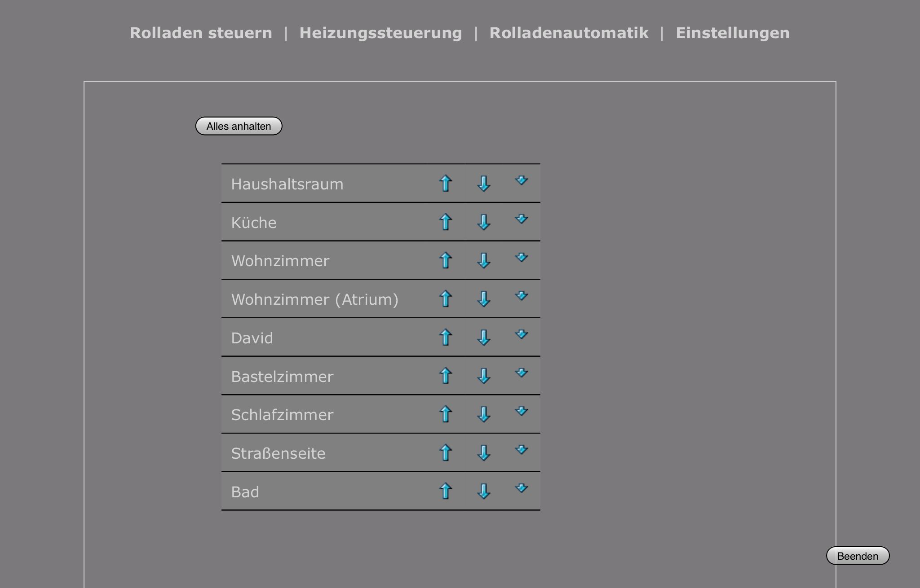
Task: Click small down arrow for Bad
Action: click(521, 488)
